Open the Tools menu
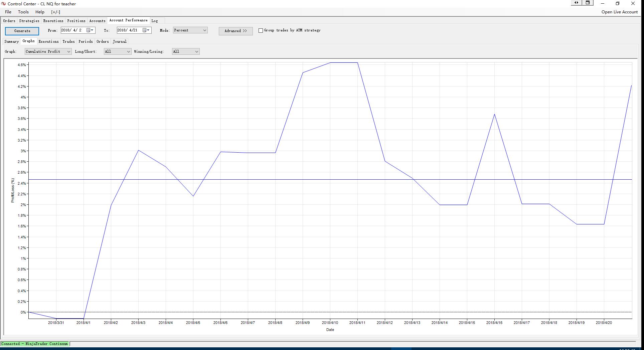Image resolution: width=644 pixels, height=350 pixels. tap(23, 12)
